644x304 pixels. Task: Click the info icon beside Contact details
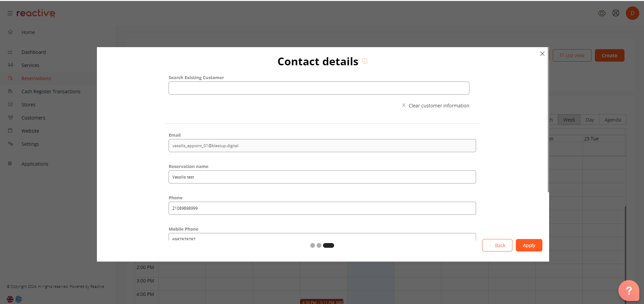click(364, 61)
